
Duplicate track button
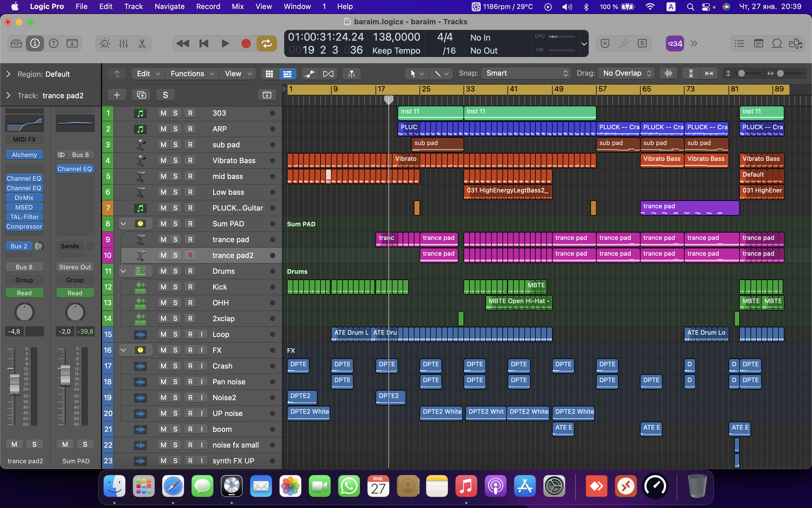[141, 95]
